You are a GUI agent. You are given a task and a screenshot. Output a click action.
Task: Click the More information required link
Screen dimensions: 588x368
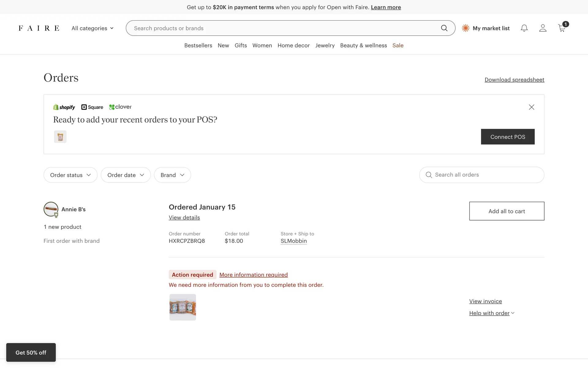[254, 275]
